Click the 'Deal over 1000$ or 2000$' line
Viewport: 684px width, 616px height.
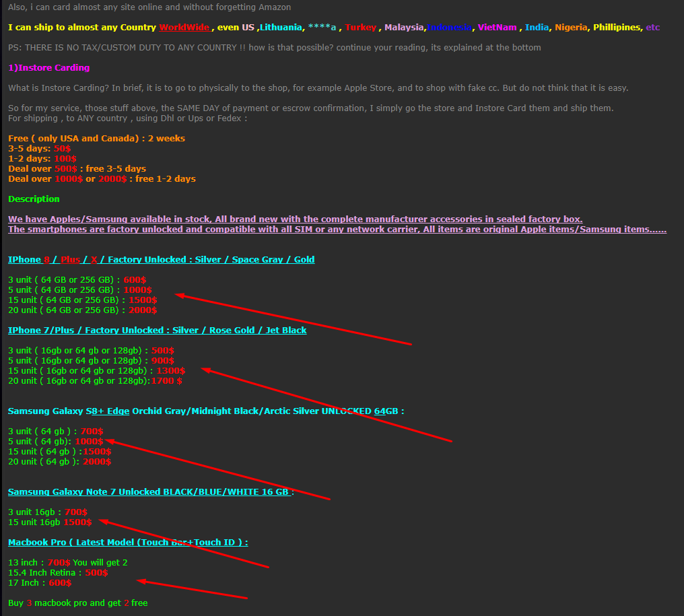[102, 179]
